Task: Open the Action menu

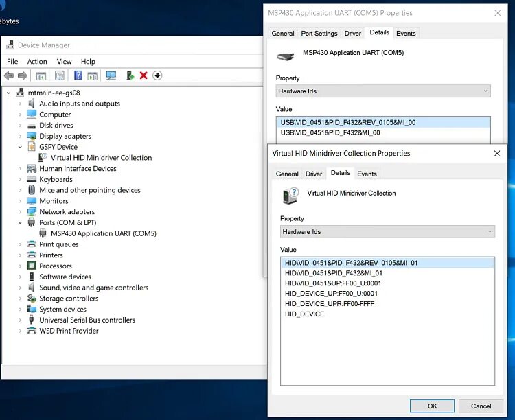Action: tap(37, 61)
